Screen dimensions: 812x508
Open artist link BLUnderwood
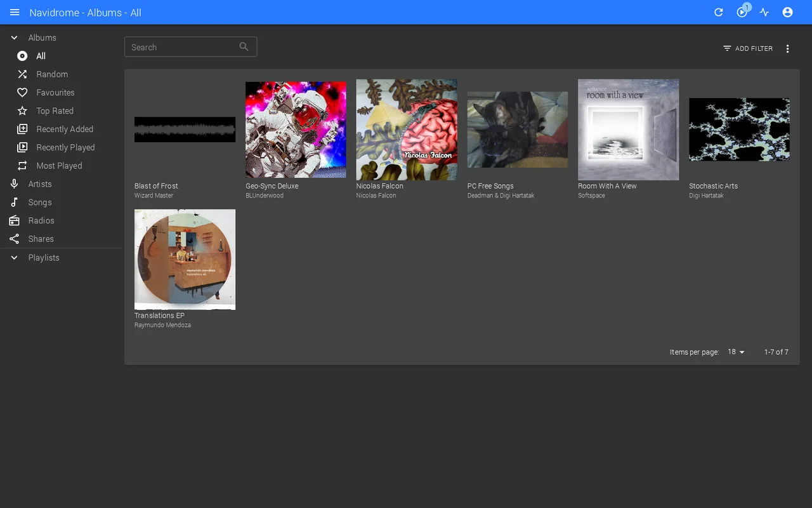click(x=265, y=196)
